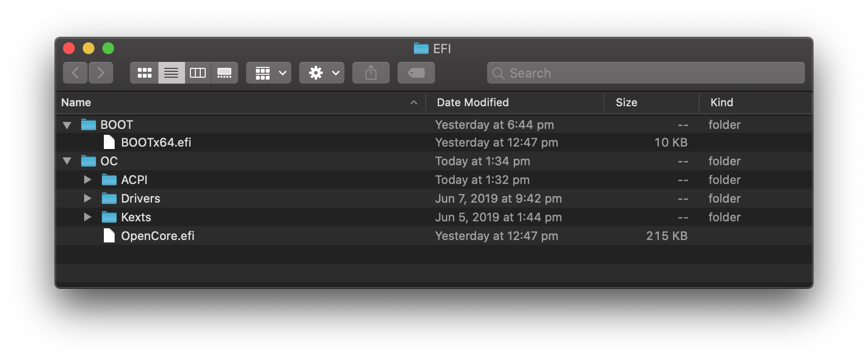The width and height of the screenshot is (868, 361).
Task: Switch to gallery view
Action: click(224, 73)
